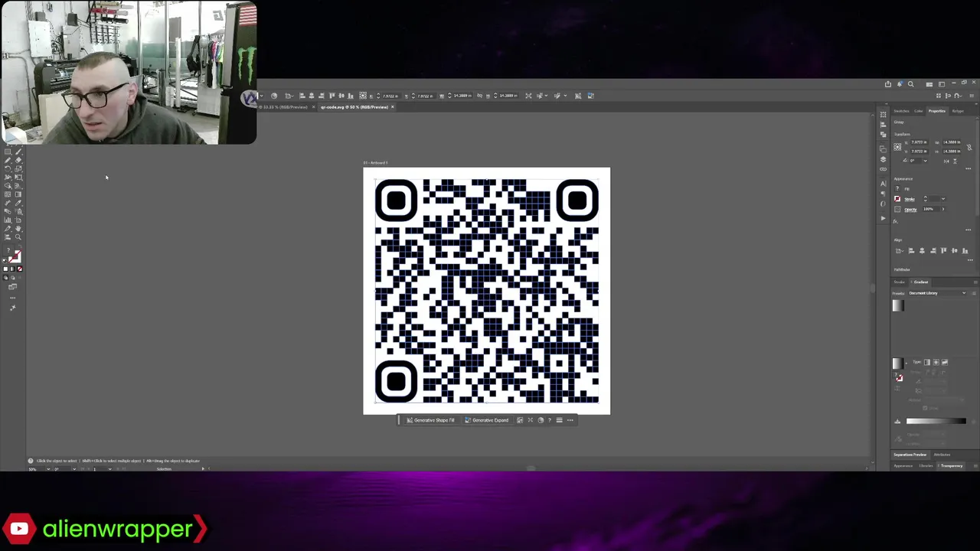The width and height of the screenshot is (980, 551).
Task: Open the Layers panel icon in the dock
Action: point(883,159)
